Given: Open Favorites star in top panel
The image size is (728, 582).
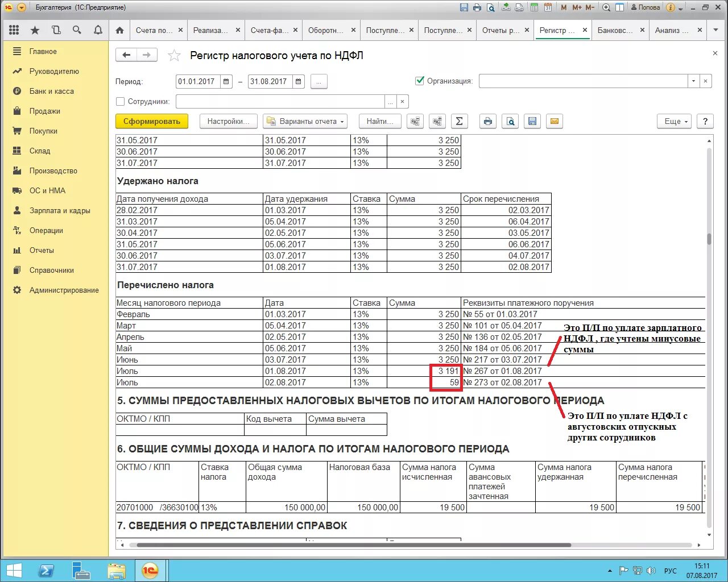Looking at the screenshot, I should tap(35, 30).
